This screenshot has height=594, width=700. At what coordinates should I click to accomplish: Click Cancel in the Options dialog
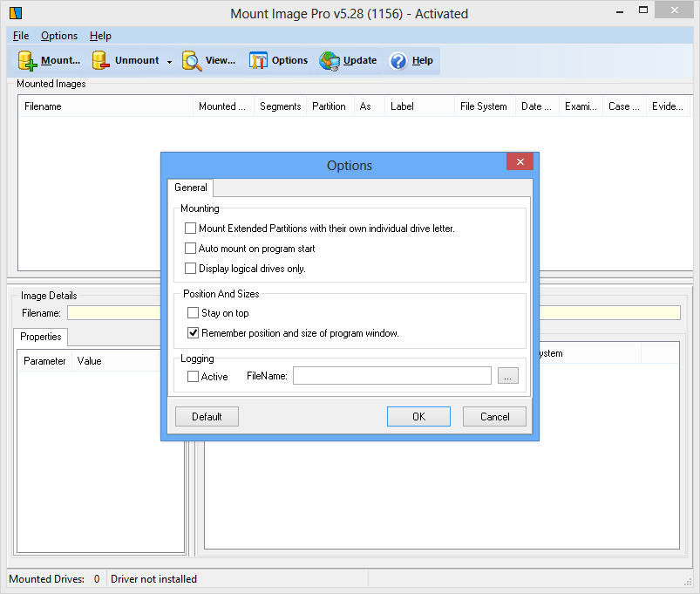pyautogui.click(x=494, y=417)
